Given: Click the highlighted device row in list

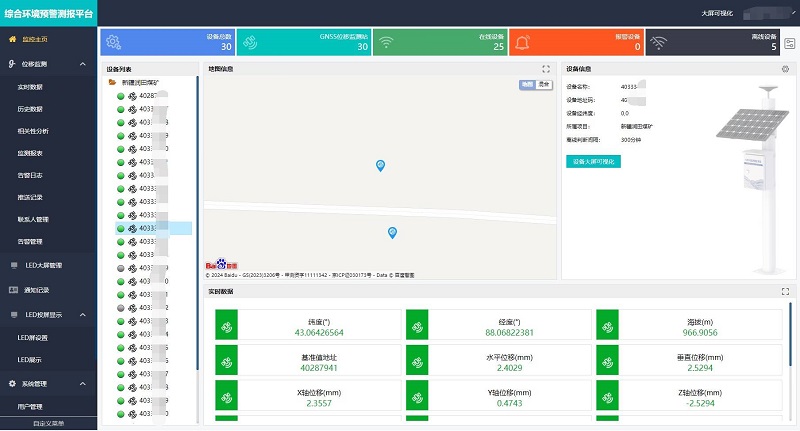Looking at the screenshot, I should [154, 229].
